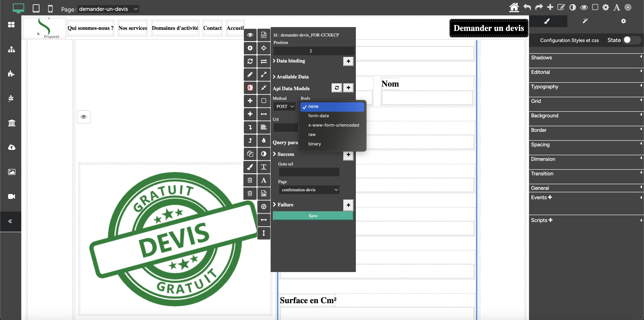Viewport: 644px width, 320px height.
Task: Click the code file icon in element toolbar
Action: click(x=263, y=35)
